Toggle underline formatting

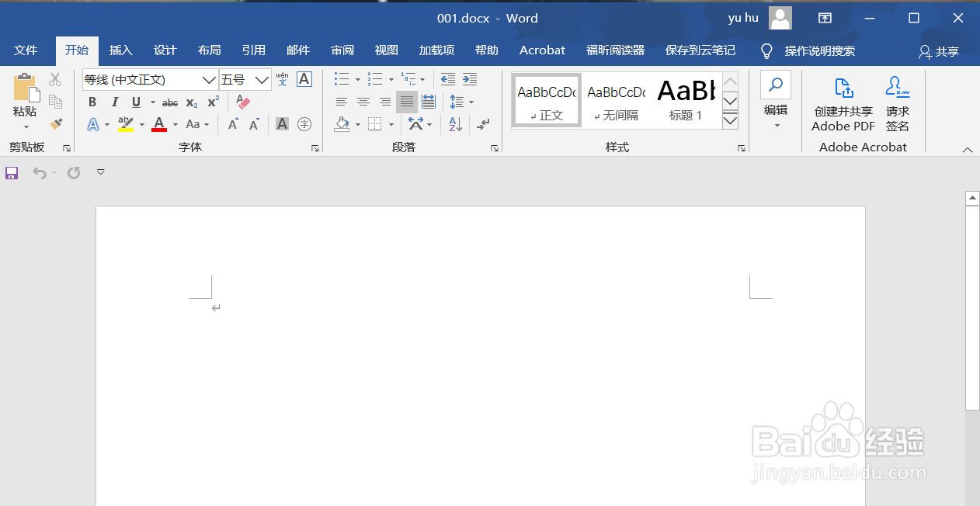(x=135, y=102)
